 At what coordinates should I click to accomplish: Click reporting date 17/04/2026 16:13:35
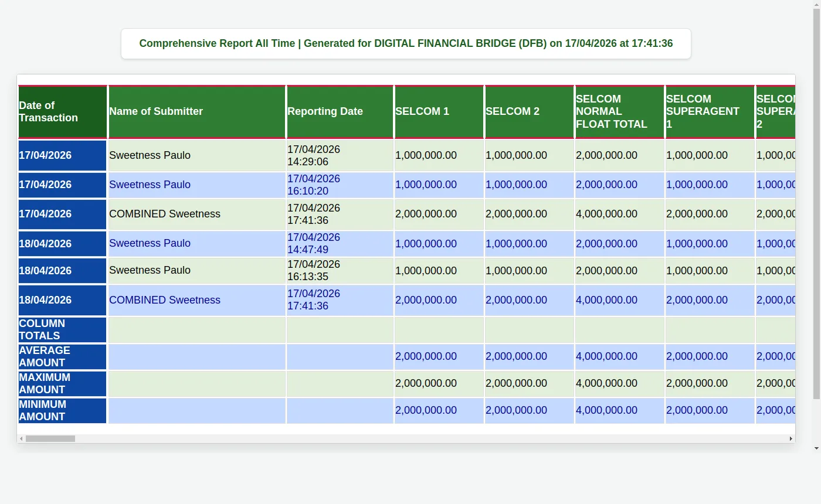click(x=314, y=270)
